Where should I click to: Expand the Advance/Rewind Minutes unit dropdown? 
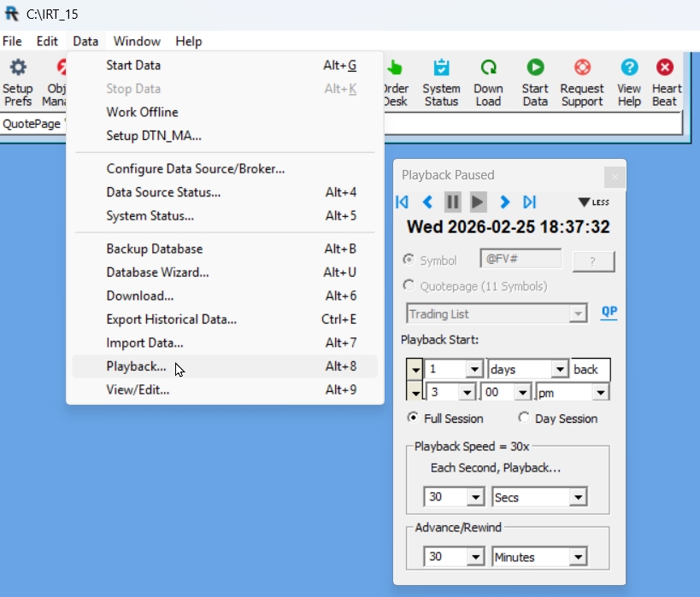pos(579,558)
